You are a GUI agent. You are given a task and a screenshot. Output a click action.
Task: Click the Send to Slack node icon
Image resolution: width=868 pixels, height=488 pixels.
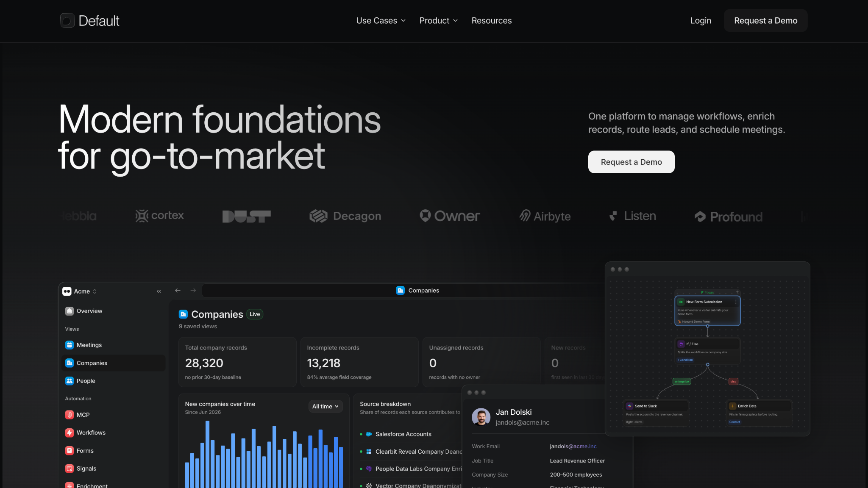tap(629, 406)
